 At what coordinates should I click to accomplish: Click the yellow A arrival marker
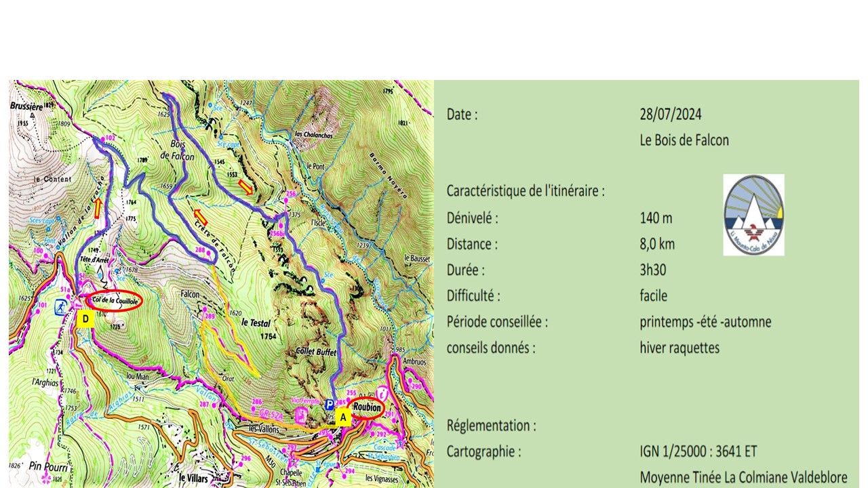pyautogui.click(x=343, y=418)
